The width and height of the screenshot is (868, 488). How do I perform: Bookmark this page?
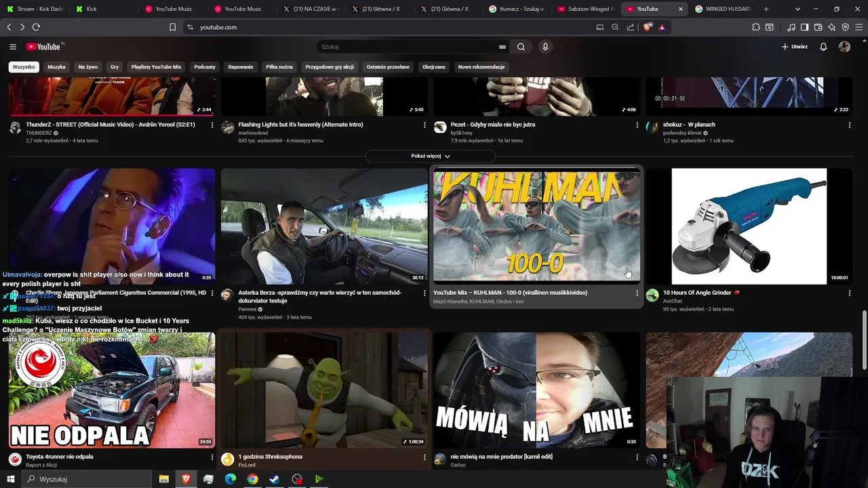(172, 27)
